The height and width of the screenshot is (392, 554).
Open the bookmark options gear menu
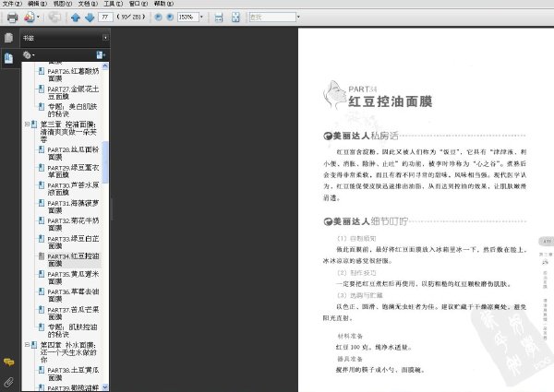[29, 55]
